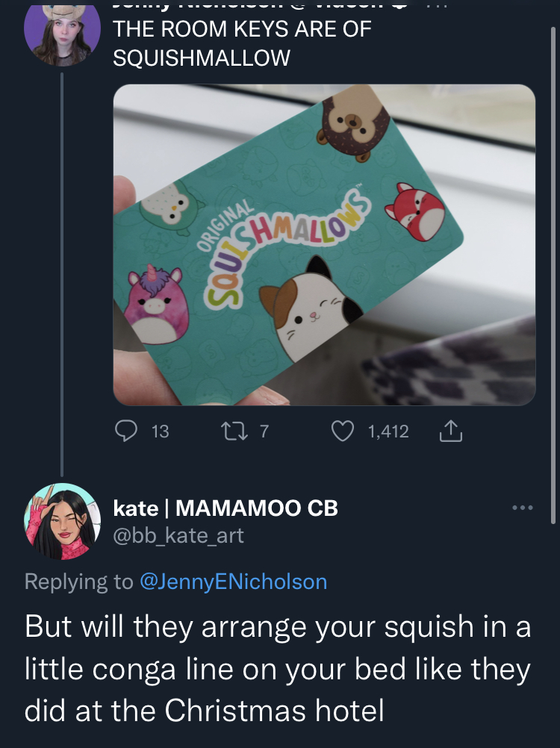Screen dimensions: 560x748
Task: Open the three-dot more options menu
Action: coord(523,508)
